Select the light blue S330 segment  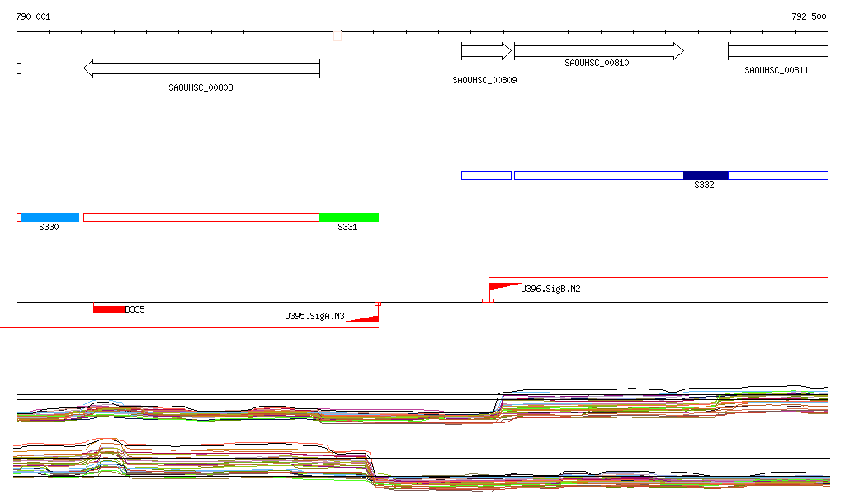point(50,217)
